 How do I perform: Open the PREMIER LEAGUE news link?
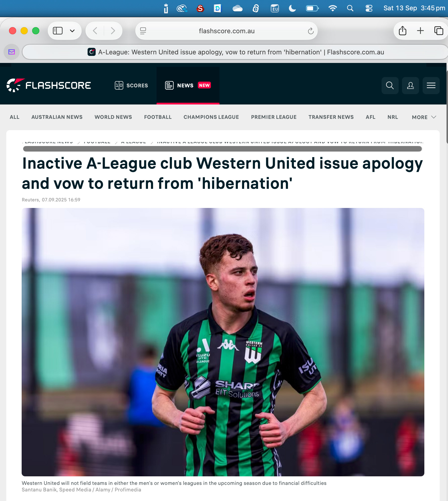(x=274, y=117)
